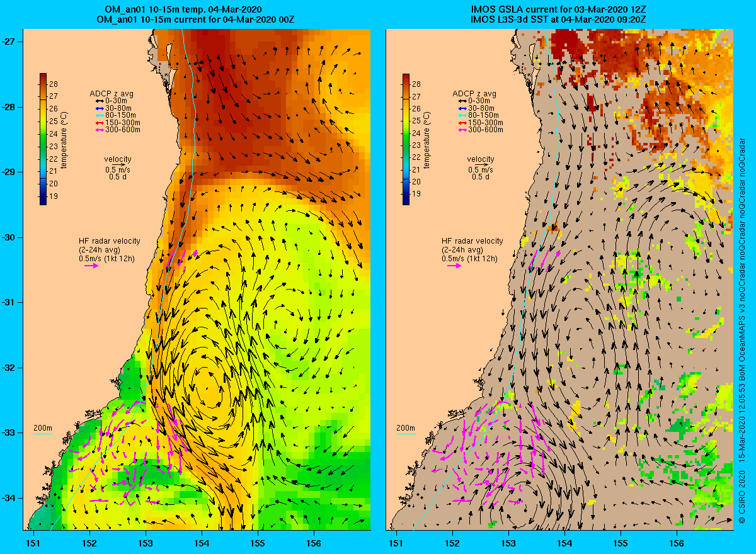Click the magenta '300-600m' arrow legend entry in left map
756x554 pixels.
[117, 130]
